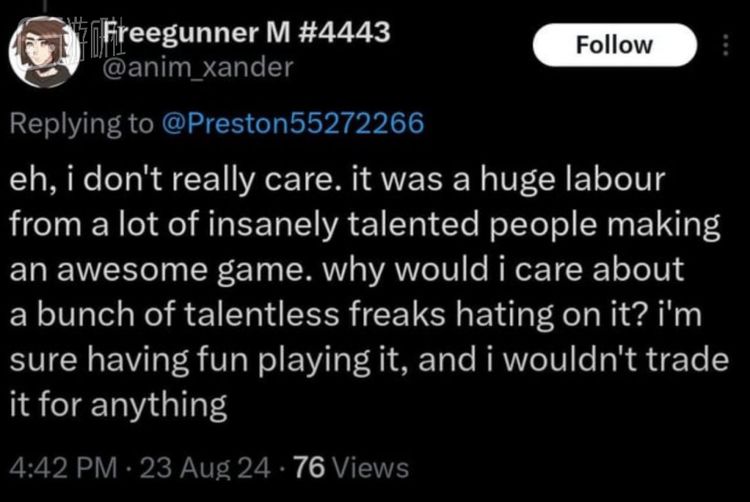Click 'having fun playing it' in the tweet
The height and width of the screenshot is (502, 750).
tap(247, 361)
